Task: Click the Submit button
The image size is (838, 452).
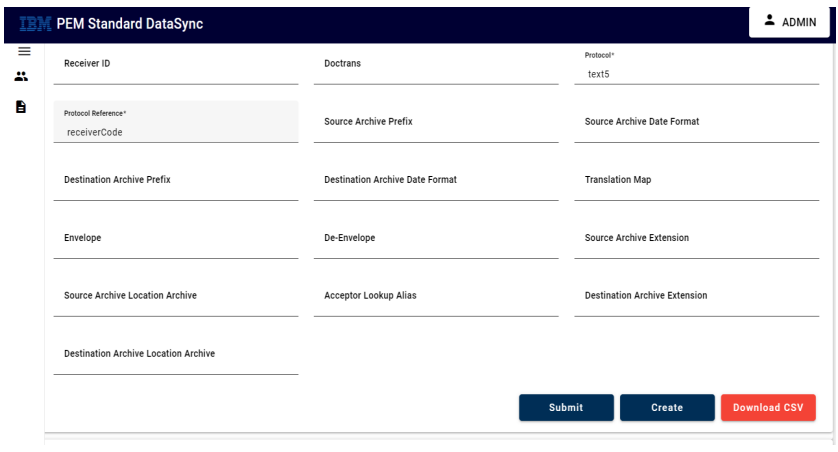Action: coord(566,408)
